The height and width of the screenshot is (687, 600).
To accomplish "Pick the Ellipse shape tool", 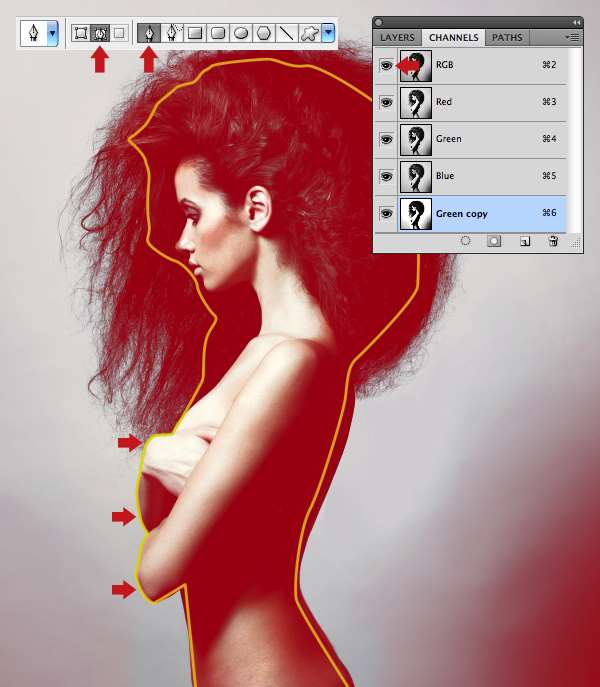I will 241,33.
